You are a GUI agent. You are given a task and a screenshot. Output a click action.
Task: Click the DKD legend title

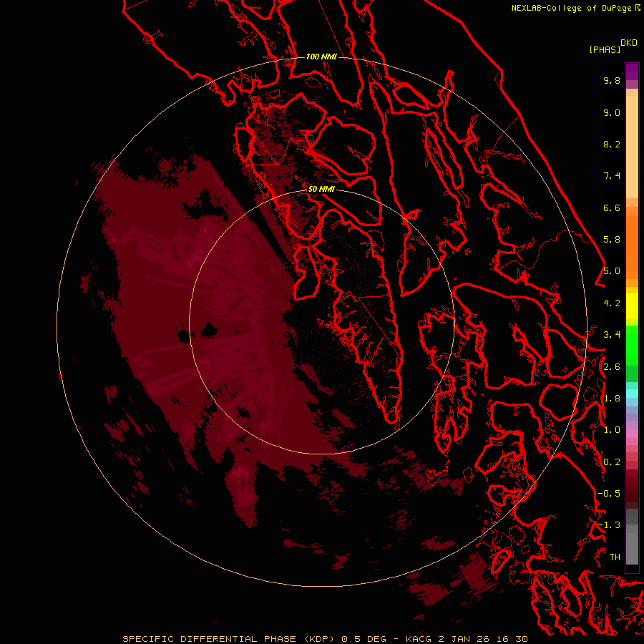(629, 43)
